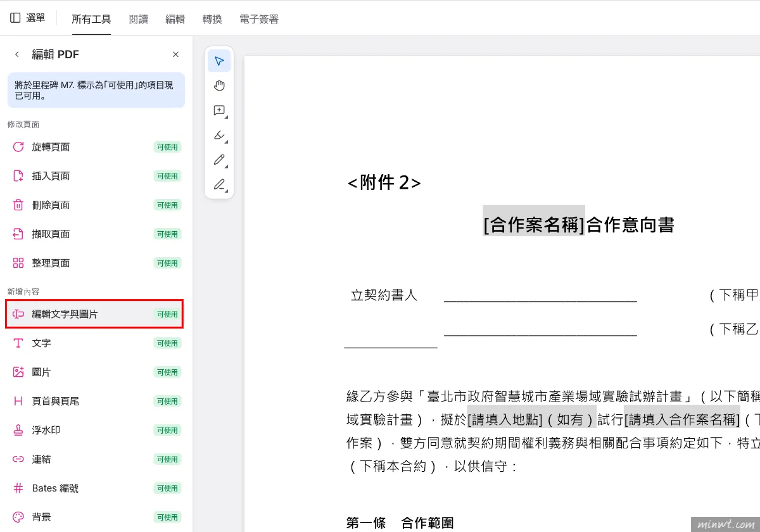Viewport: 760px width, 532px height.
Task: Click 可使用 badge next to 浮水印
Action: coord(167,430)
